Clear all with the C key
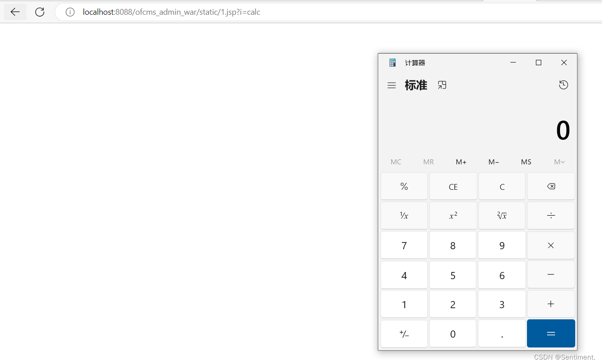 502,186
